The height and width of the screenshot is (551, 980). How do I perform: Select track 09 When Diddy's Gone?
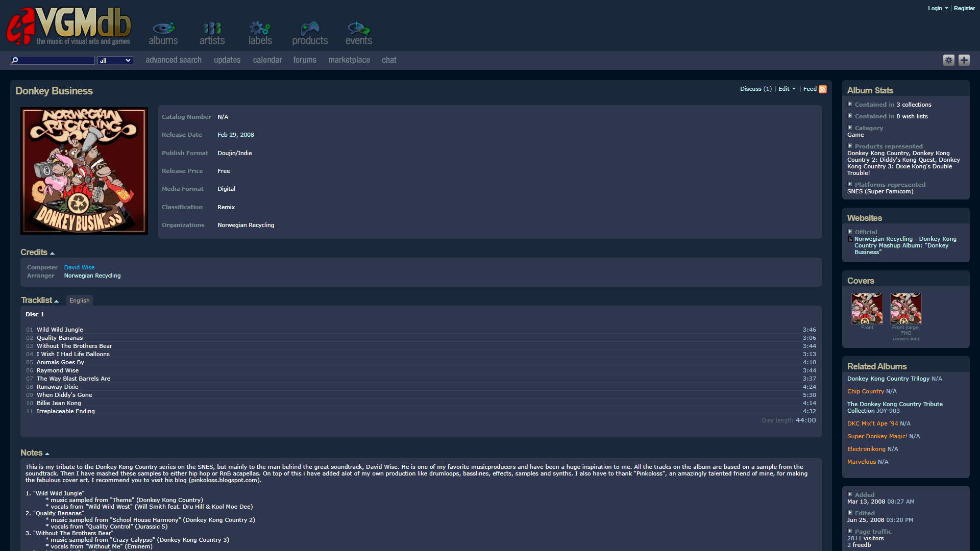pos(64,395)
